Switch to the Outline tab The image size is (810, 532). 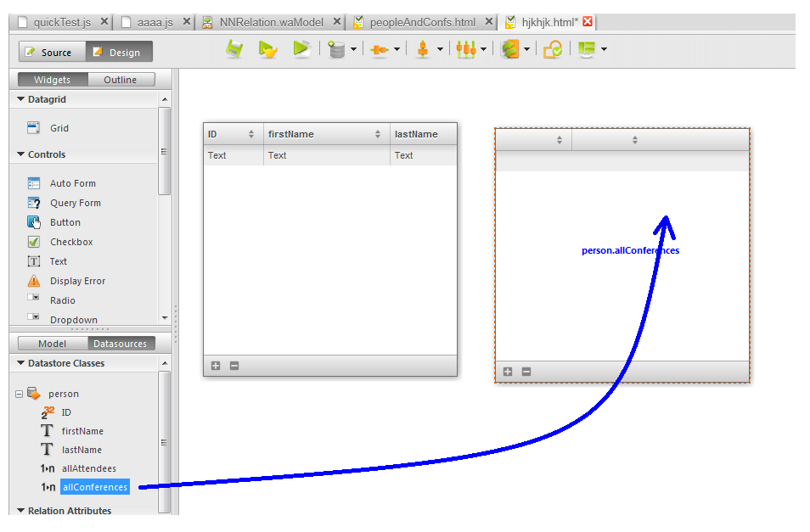tap(120, 80)
